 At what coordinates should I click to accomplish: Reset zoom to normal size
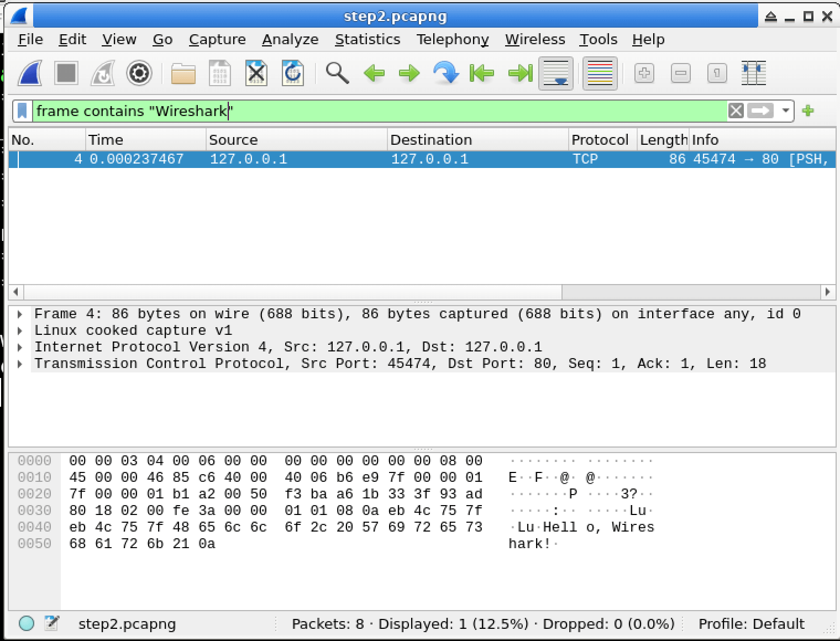pyautogui.click(x=716, y=73)
